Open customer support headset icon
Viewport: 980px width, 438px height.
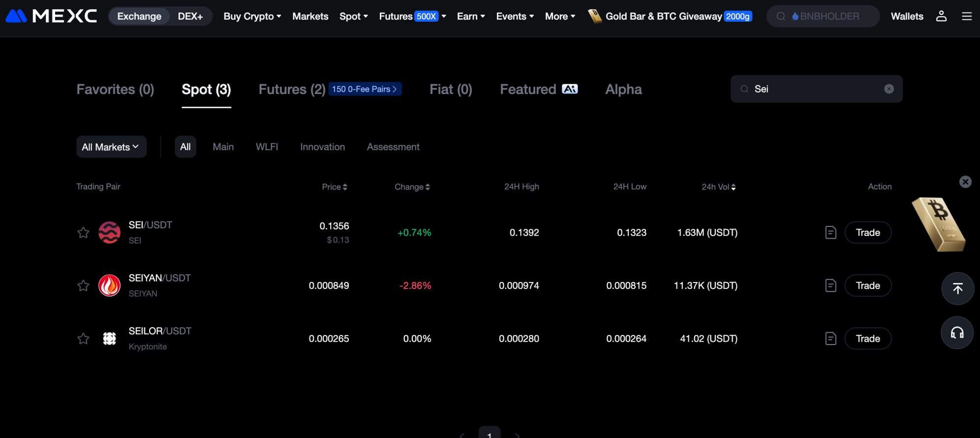(957, 333)
